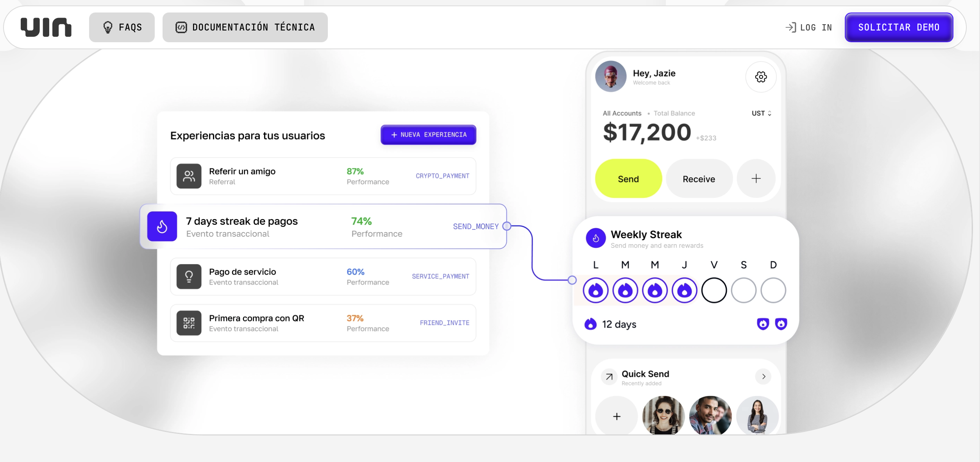Click the QR code icon for Primera compra
The height and width of the screenshot is (462, 980).
[x=189, y=323]
